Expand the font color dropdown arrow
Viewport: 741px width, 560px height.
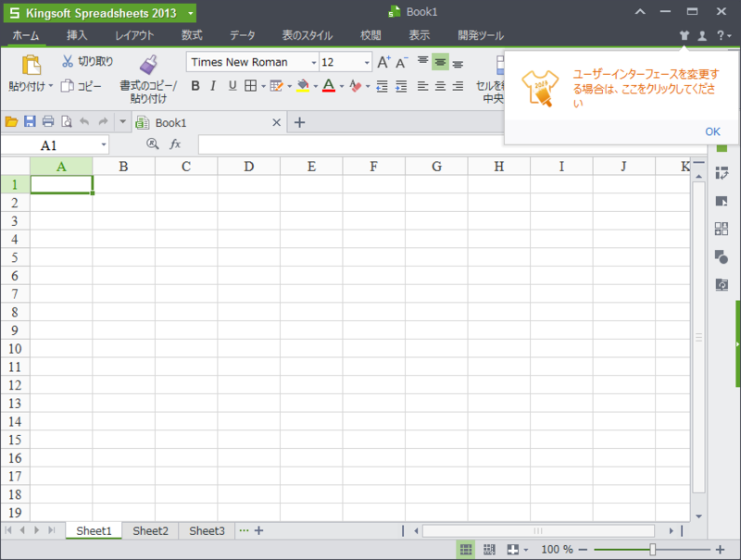click(x=342, y=86)
